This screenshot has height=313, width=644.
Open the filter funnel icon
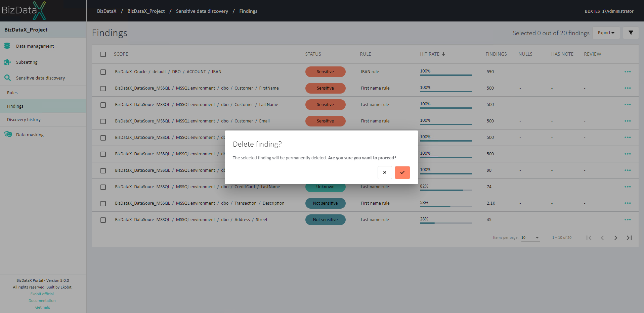coord(631,33)
